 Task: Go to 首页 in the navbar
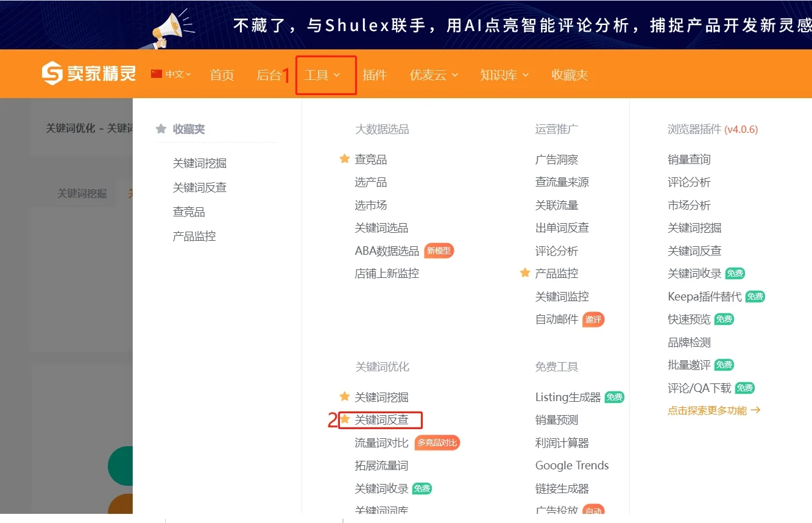click(x=222, y=75)
